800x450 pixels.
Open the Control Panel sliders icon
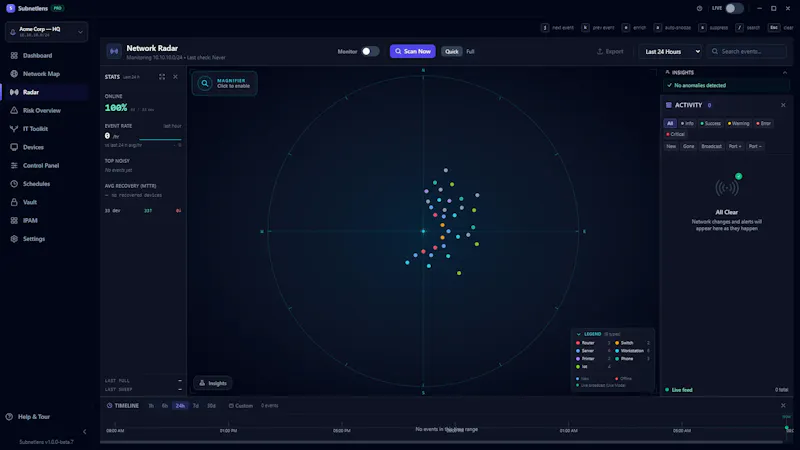click(14, 165)
